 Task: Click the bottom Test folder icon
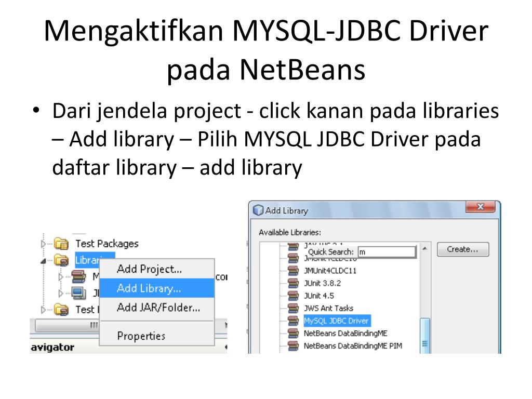61,310
